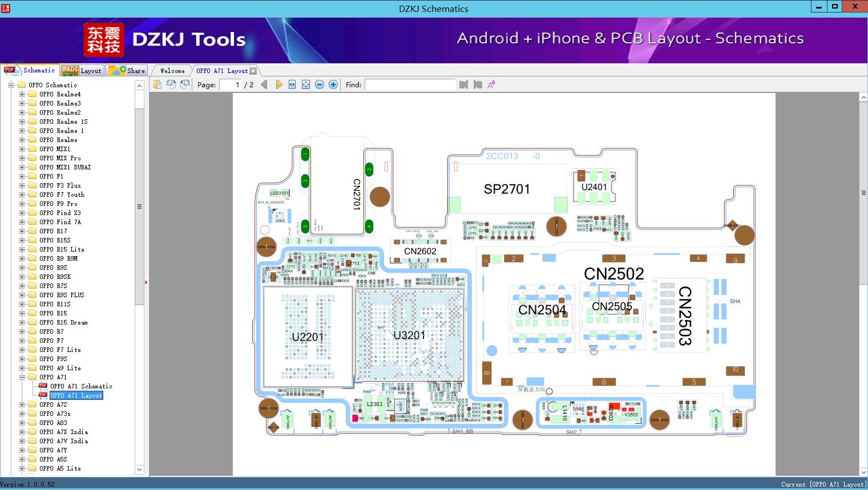
Task: Click the copy page icon in the viewer toolbar
Action: [157, 84]
